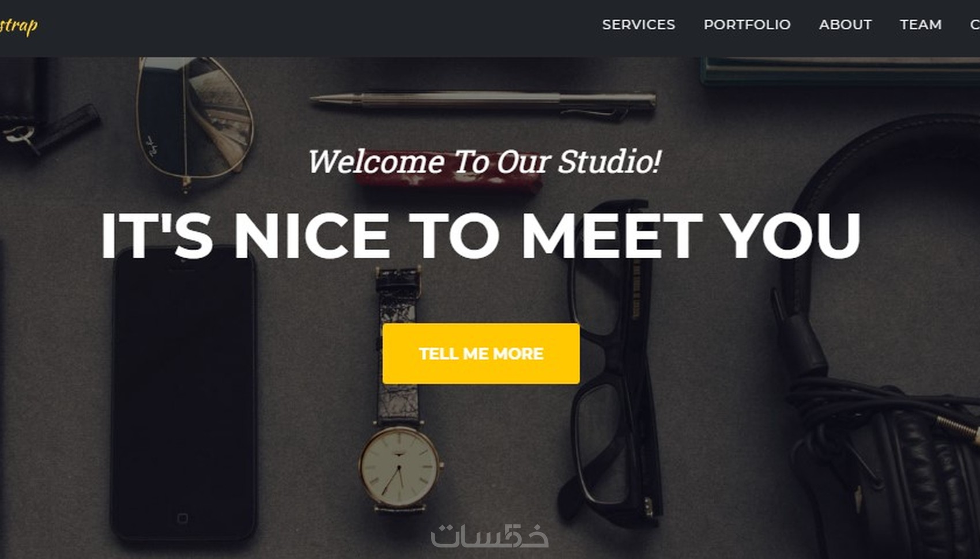The image size is (980, 559).
Task: Click the yellow script logo in the navbar
Action: [x=18, y=26]
